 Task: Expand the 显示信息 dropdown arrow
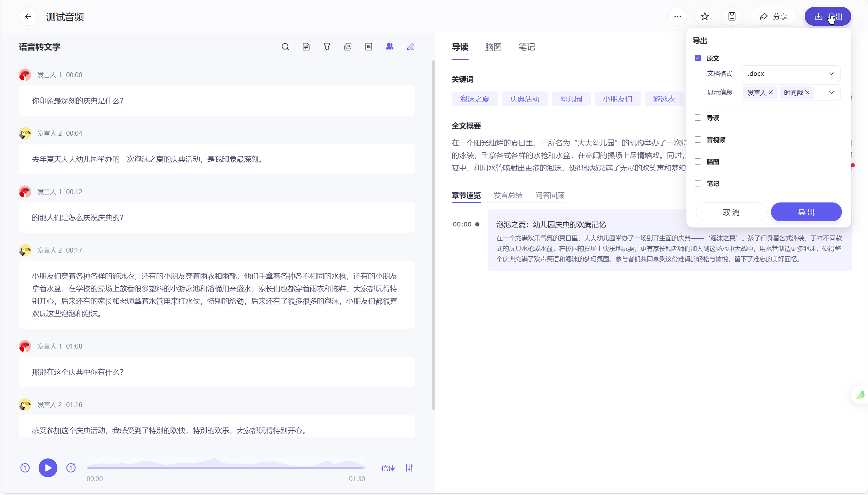tap(831, 93)
